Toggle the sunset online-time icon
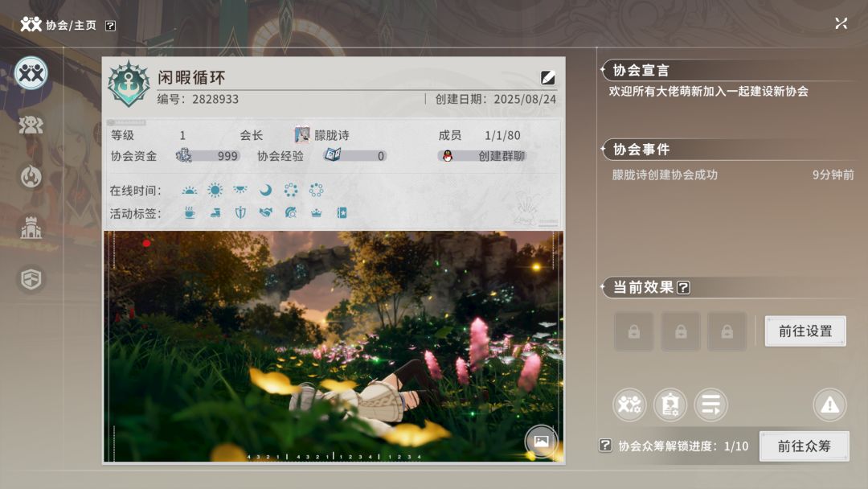The width and height of the screenshot is (868, 489). point(240,191)
